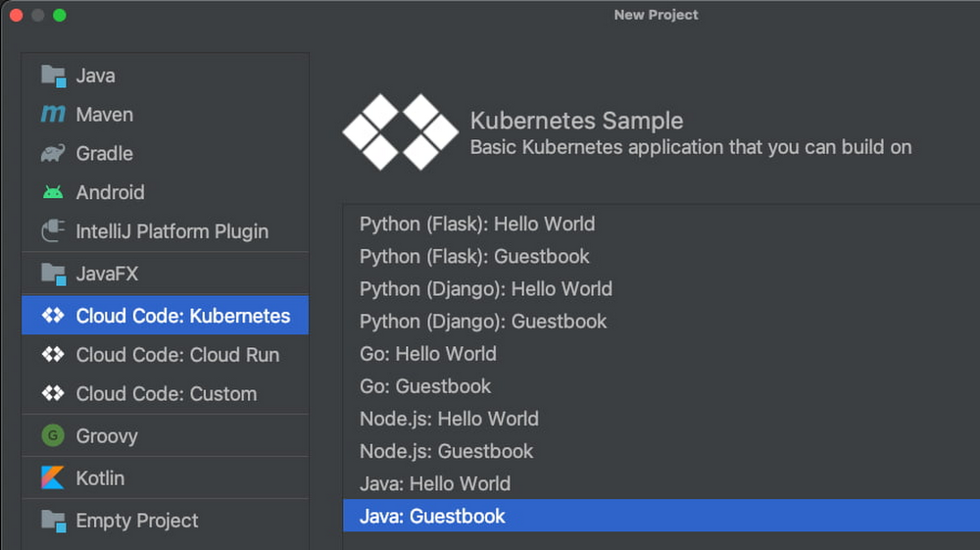Click the New Project window title
The image size is (980, 550).
coord(656,15)
